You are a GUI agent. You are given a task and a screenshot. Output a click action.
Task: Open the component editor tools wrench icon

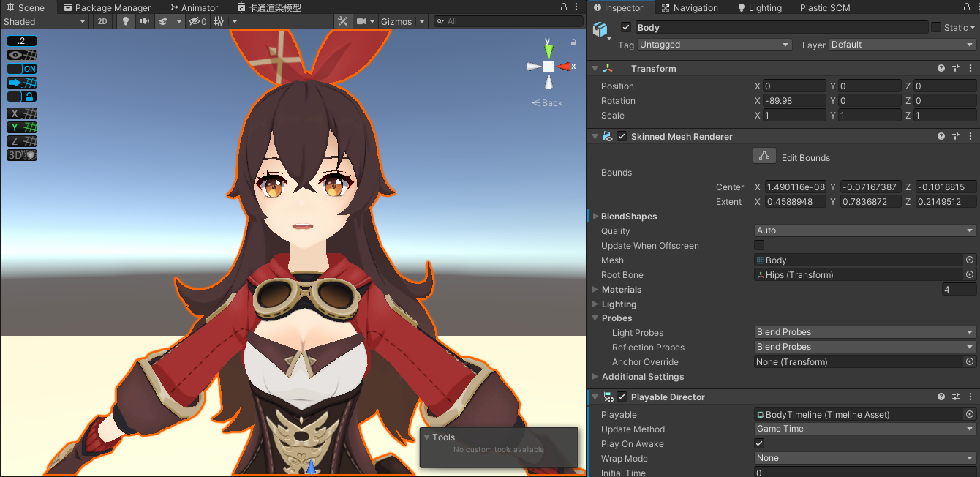342,21
